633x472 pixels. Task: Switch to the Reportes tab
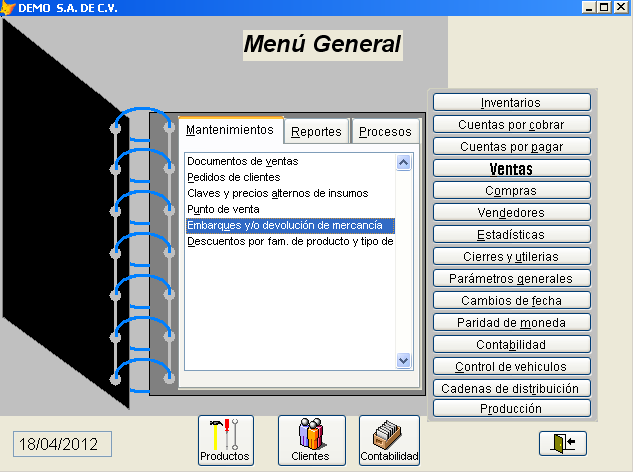pos(316,132)
